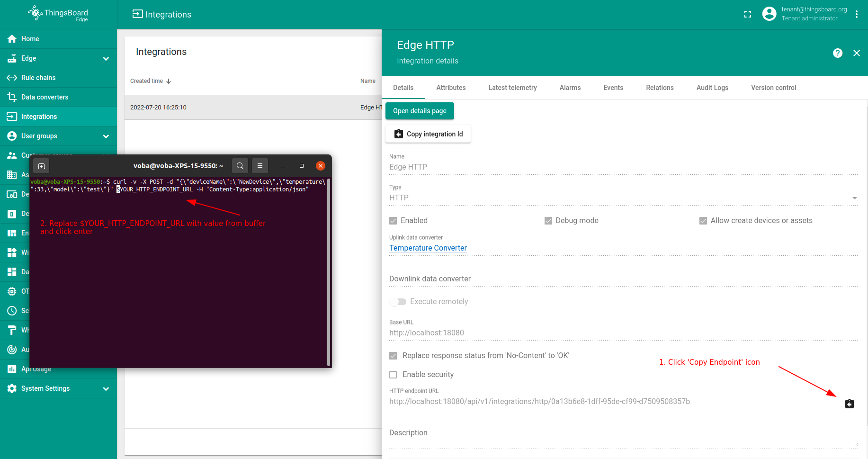Click the Assets building icon in sidebar
This screenshot has width=868, height=459.
(12, 175)
